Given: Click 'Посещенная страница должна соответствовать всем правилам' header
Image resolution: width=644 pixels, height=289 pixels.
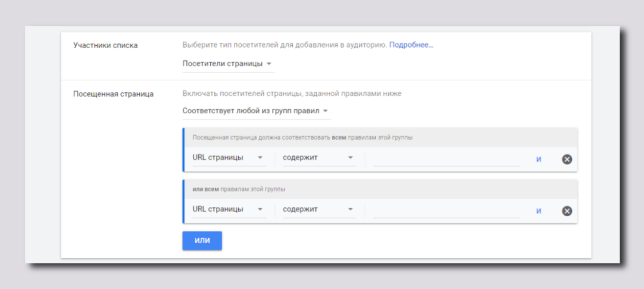Looking at the screenshot, I should point(303,138).
